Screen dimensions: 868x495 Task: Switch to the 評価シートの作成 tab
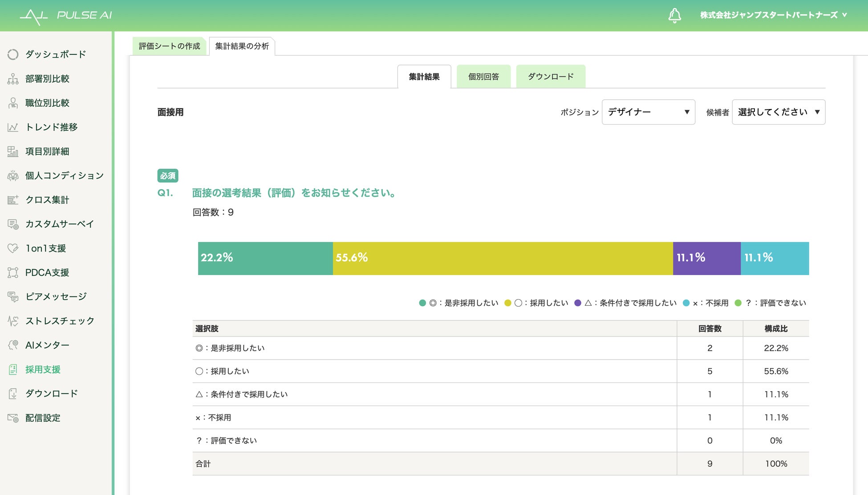tap(169, 46)
